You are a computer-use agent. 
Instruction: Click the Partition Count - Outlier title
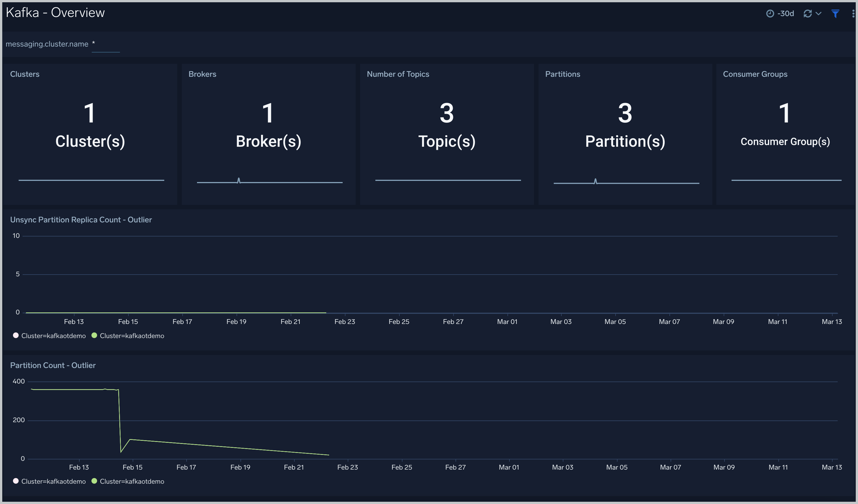coord(53,365)
